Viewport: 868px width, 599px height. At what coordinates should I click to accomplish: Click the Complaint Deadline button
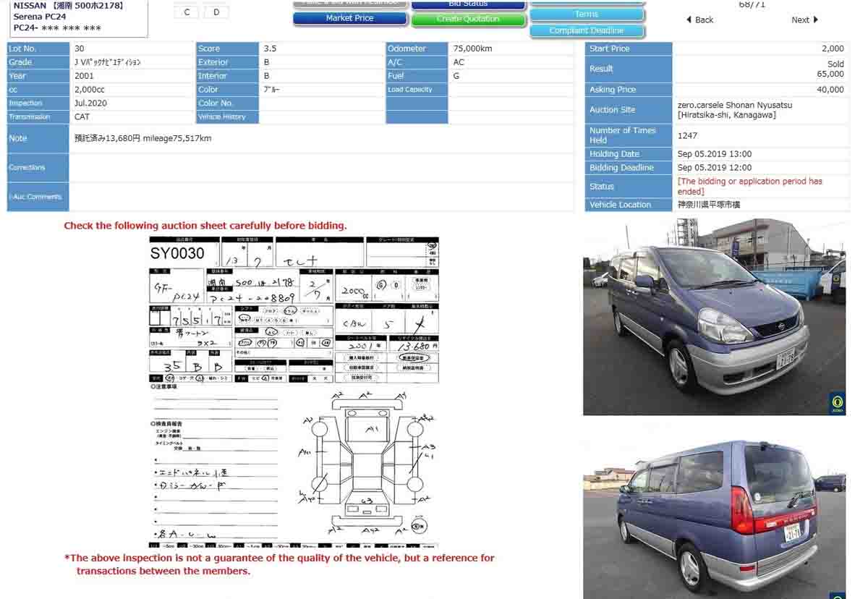tap(587, 30)
